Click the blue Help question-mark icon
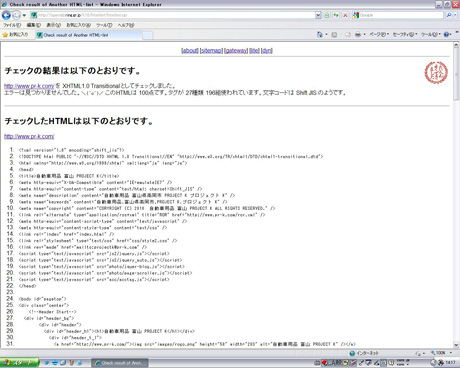Screen dimensions: 460x368 pos(446,34)
